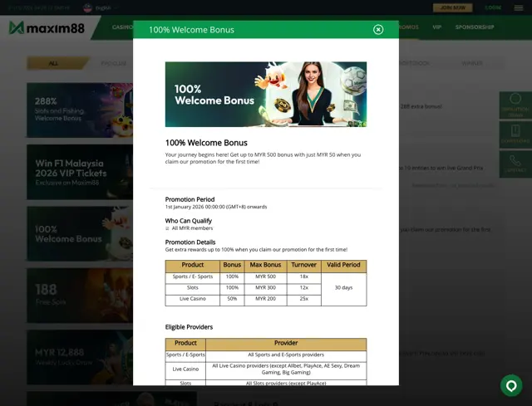This screenshot has height=406, width=532.
Task: Click the Join Now button
Action: 452,7
